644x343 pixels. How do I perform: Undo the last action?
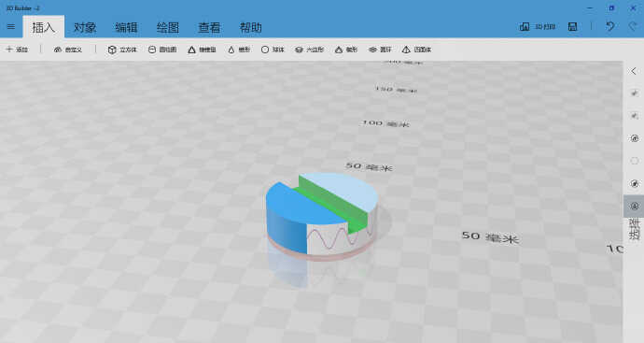click(x=609, y=27)
